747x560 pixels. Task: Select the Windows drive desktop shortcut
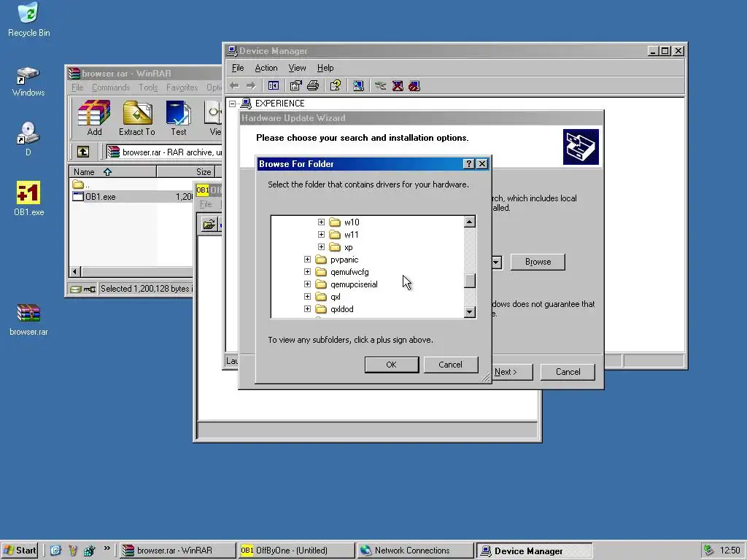coord(28,82)
